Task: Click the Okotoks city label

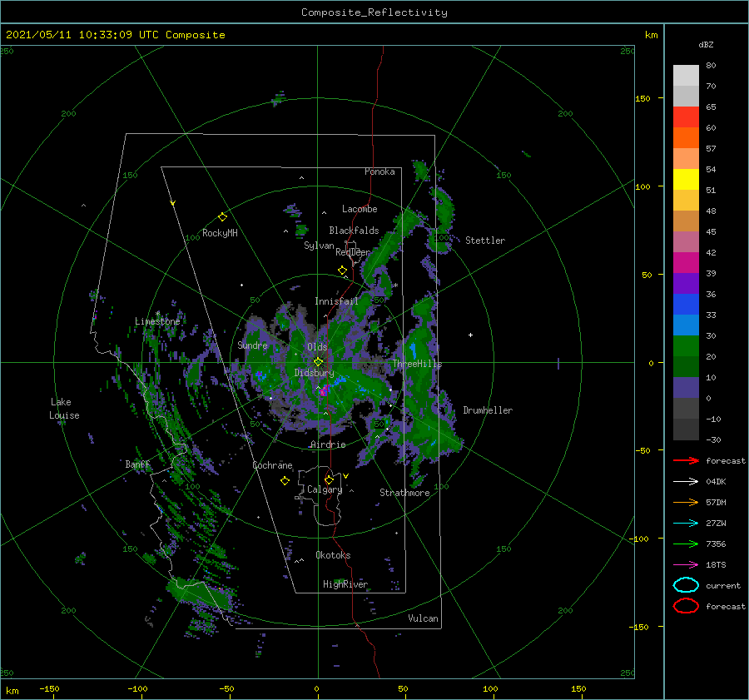Action: coord(333,555)
